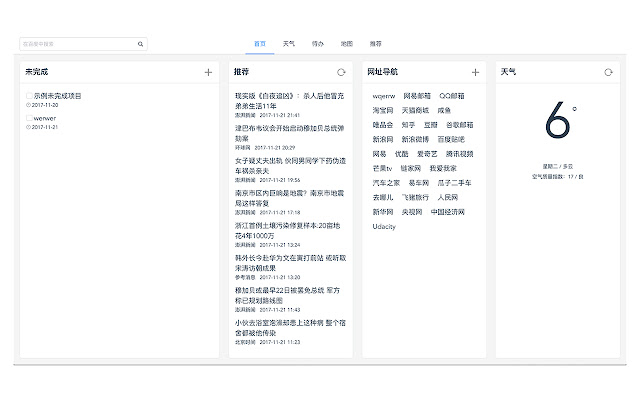This screenshot has height=400, width=640.
Task: Click the 6° temperature reading
Action: tap(561, 120)
